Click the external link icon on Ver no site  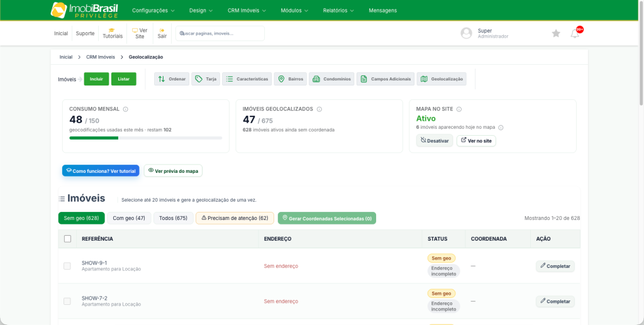click(x=464, y=140)
